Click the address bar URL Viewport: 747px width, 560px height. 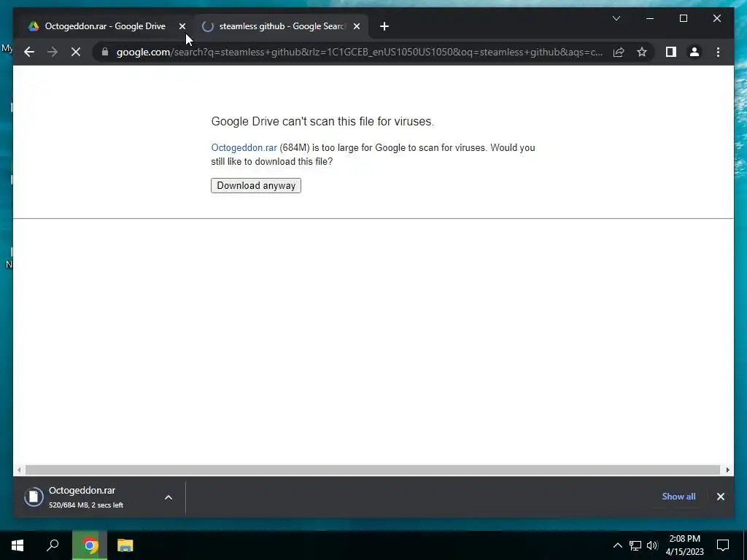coord(360,52)
